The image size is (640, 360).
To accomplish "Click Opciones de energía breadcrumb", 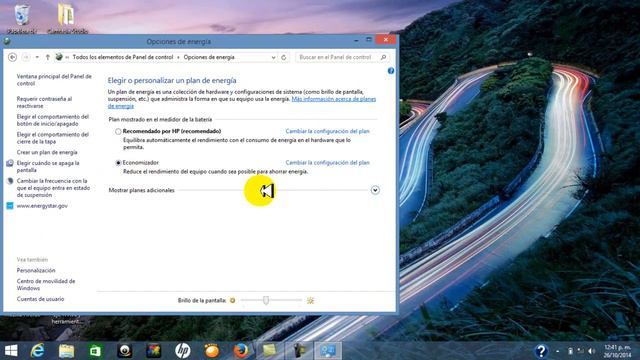I will point(209,57).
